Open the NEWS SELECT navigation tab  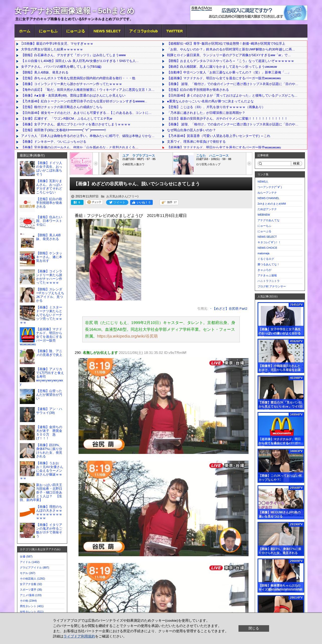click(x=107, y=31)
